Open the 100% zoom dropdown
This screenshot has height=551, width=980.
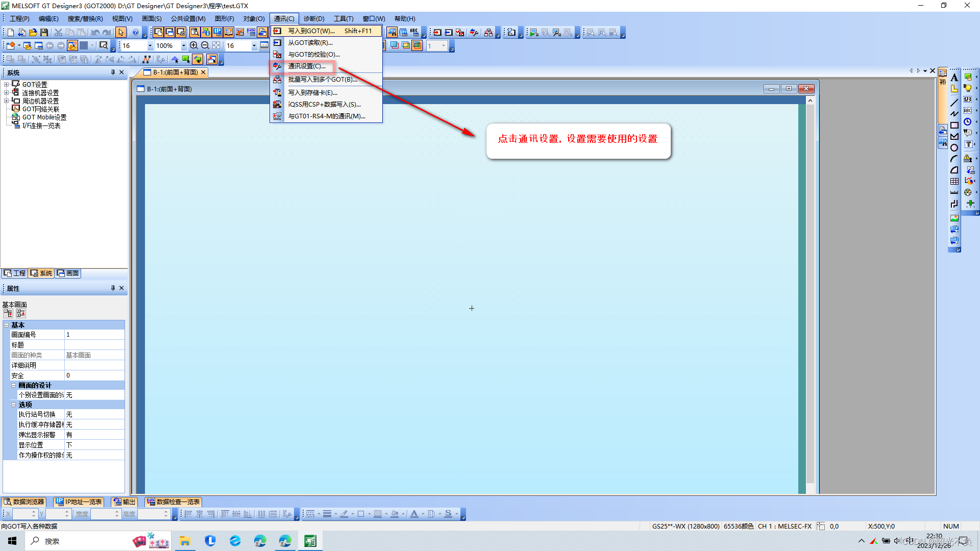coord(184,46)
